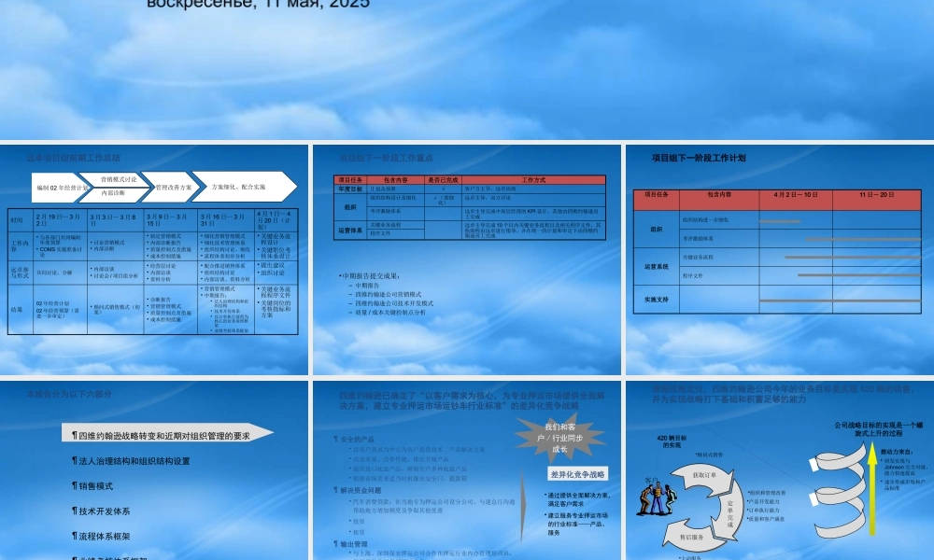
Task: Click the 方案细化、配合实施 arrow shape
Action: (x=243, y=187)
